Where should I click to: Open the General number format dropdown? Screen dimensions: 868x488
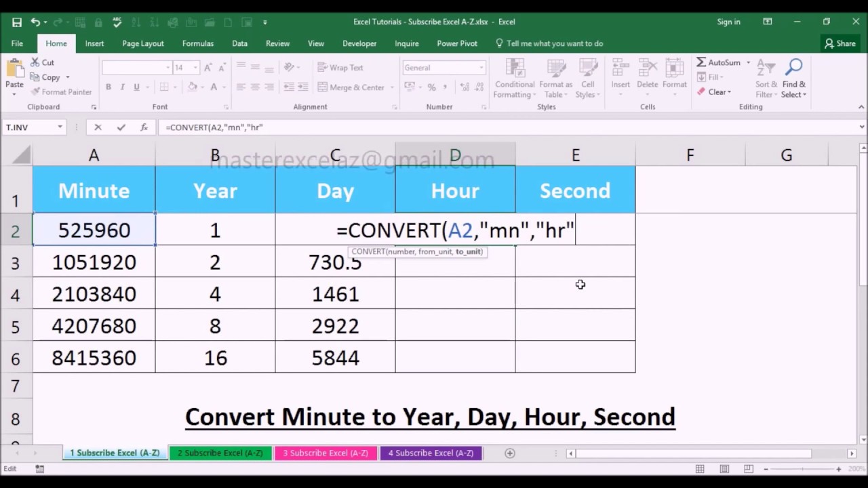coord(481,68)
